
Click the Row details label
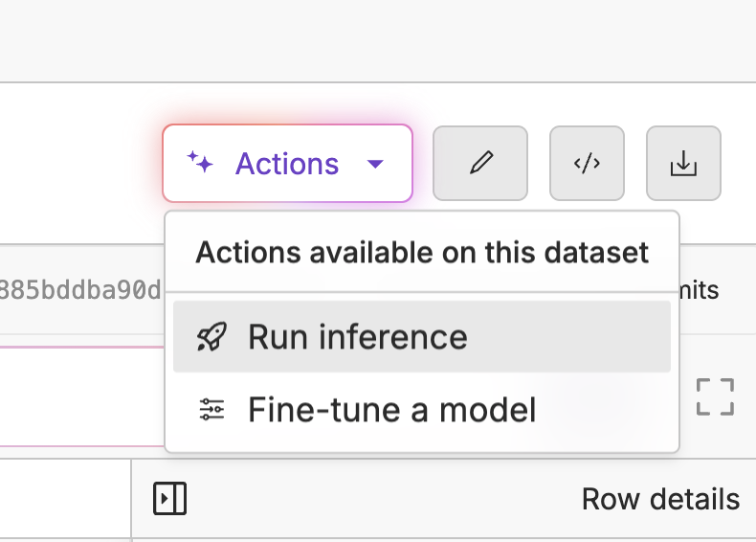(x=660, y=499)
